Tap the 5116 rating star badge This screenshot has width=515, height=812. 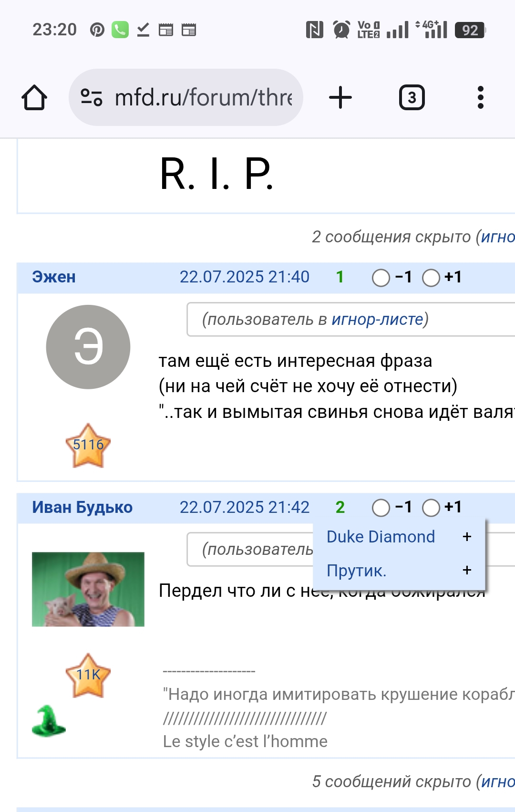(x=88, y=446)
